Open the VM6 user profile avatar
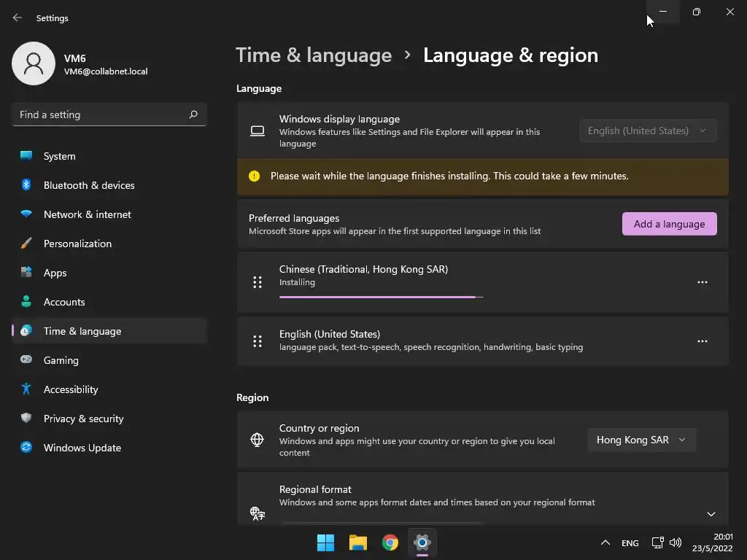The width and height of the screenshot is (747, 560). (x=34, y=63)
